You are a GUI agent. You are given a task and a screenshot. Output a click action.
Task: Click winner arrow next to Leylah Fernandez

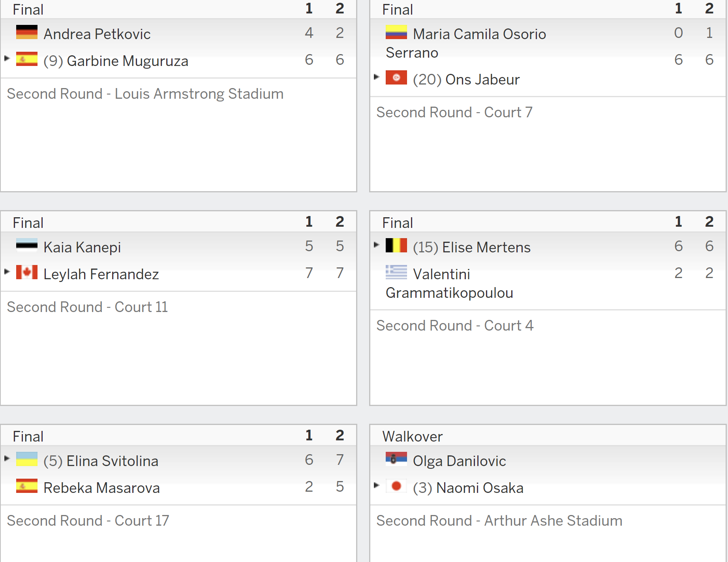pyautogui.click(x=7, y=271)
